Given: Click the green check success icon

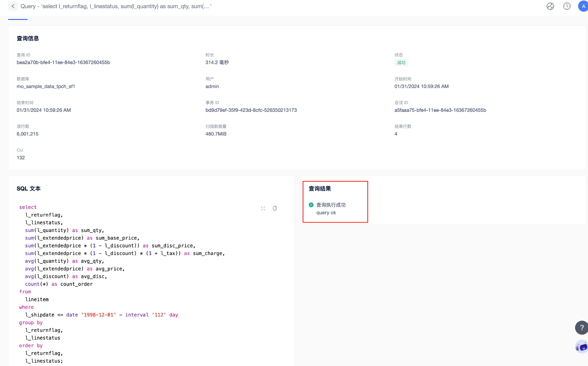Looking at the screenshot, I should pyautogui.click(x=311, y=205).
